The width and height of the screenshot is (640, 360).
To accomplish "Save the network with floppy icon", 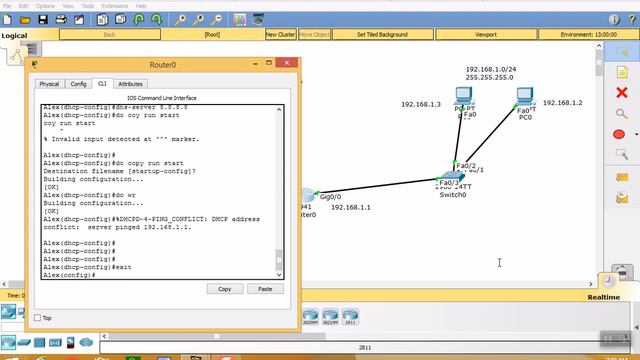I will tap(43, 19).
